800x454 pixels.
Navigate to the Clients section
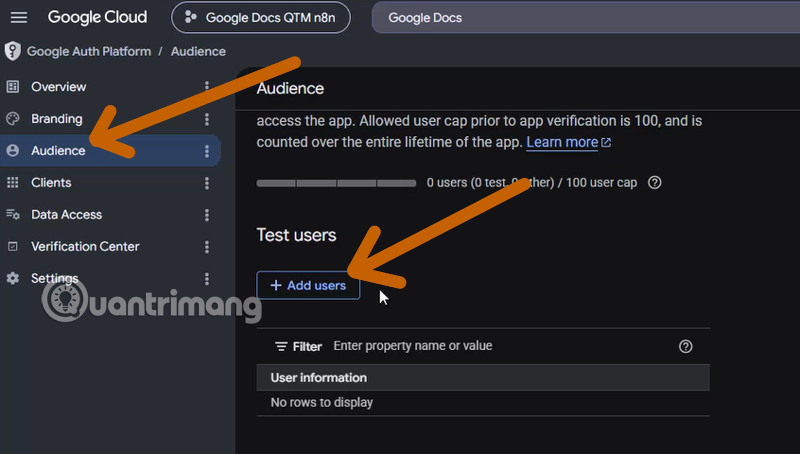[51, 183]
